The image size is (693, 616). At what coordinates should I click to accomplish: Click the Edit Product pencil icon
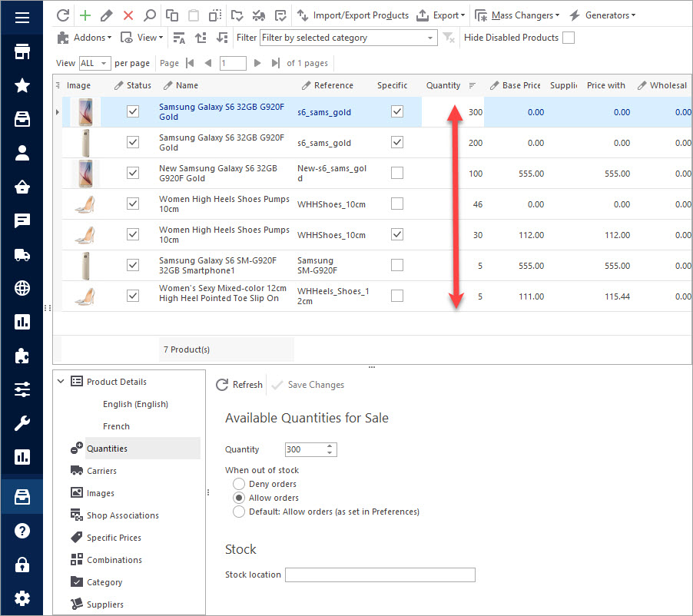[x=106, y=15]
